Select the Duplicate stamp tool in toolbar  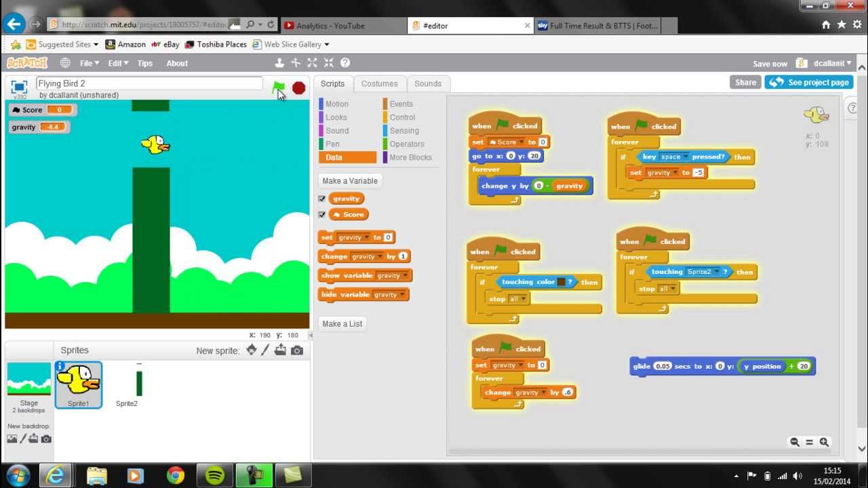[279, 63]
